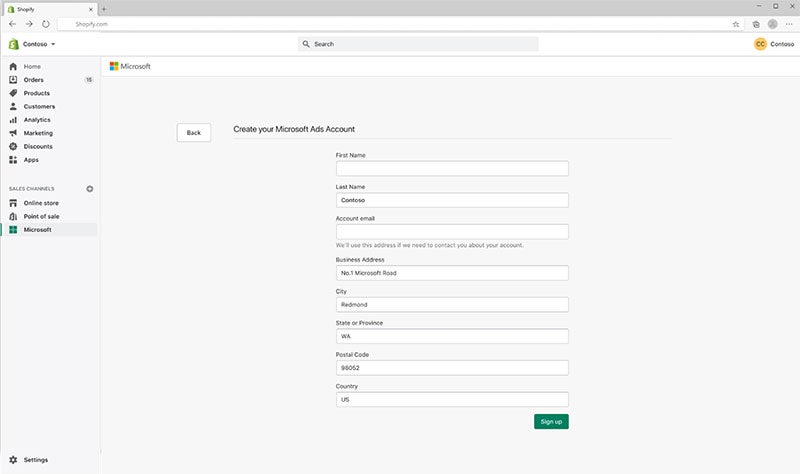
Task: Click the green Sign up button
Action: point(551,421)
